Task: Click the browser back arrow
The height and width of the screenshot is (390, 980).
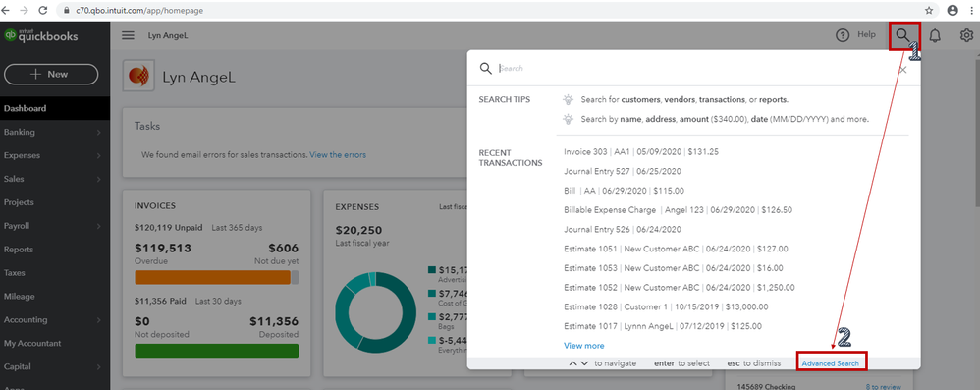Action: [x=7, y=11]
